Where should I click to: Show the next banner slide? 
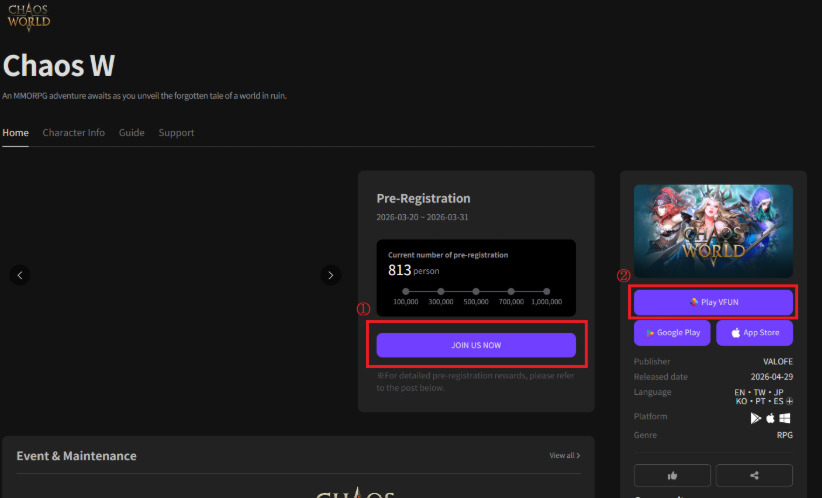coord(330,275)
